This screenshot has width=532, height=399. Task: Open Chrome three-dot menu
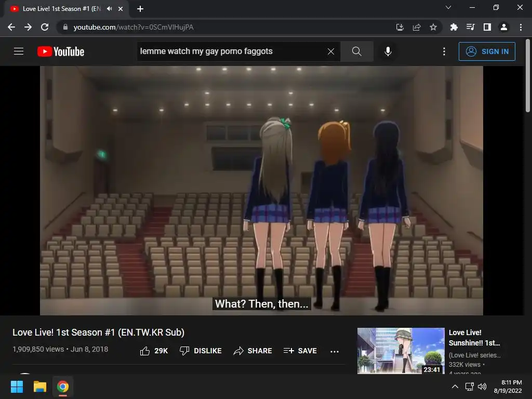click(x=521, y=27)
